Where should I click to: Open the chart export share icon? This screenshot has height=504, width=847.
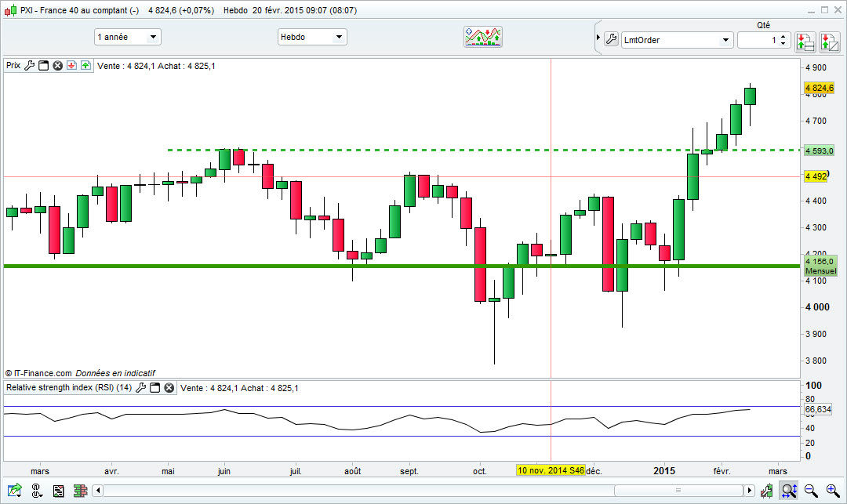(x=15, y=491)
